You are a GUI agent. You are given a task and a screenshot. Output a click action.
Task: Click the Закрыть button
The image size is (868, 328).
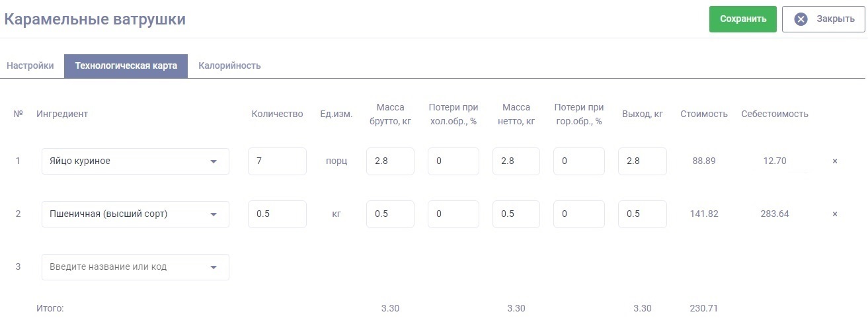823,19
